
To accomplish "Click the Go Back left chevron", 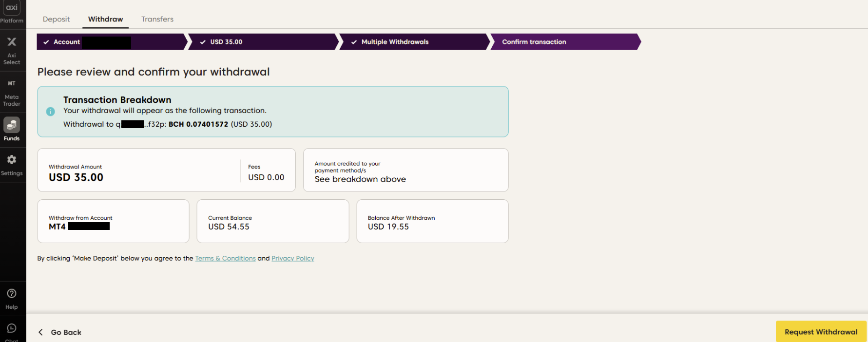I will click(x=41, y=332).
